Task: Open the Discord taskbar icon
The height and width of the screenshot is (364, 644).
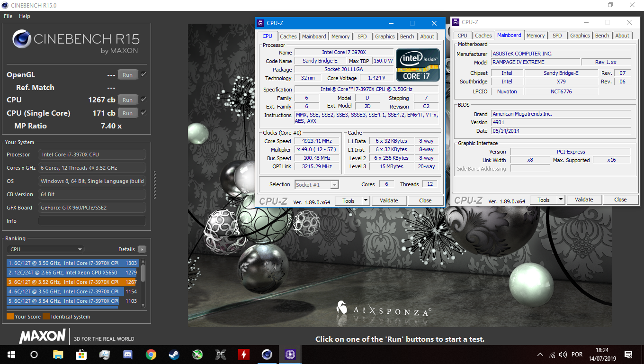Action: [x=127, y=354]
